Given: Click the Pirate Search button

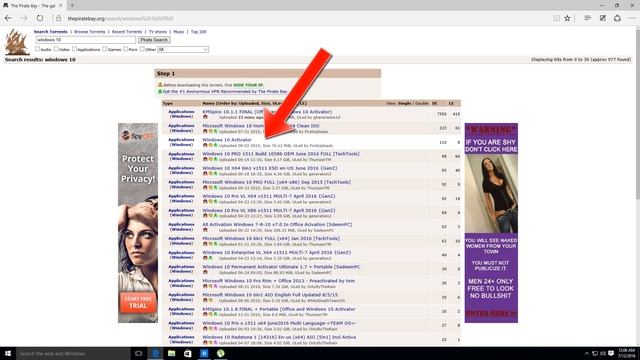Looking at the screenshot, I should 154,40.
